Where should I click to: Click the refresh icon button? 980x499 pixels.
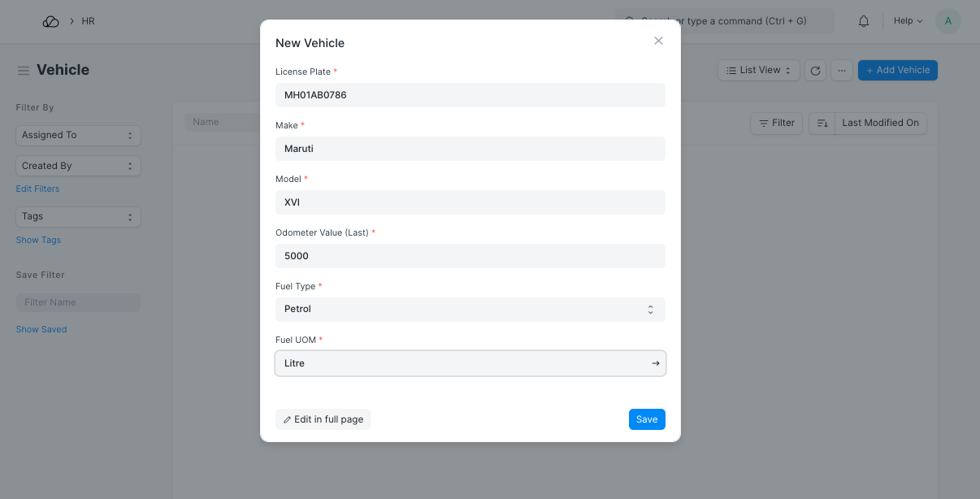816,71
